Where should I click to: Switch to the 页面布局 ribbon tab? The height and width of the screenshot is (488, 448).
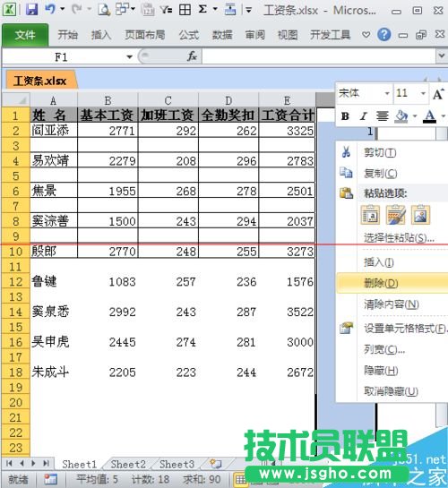(x=145, y=35)
